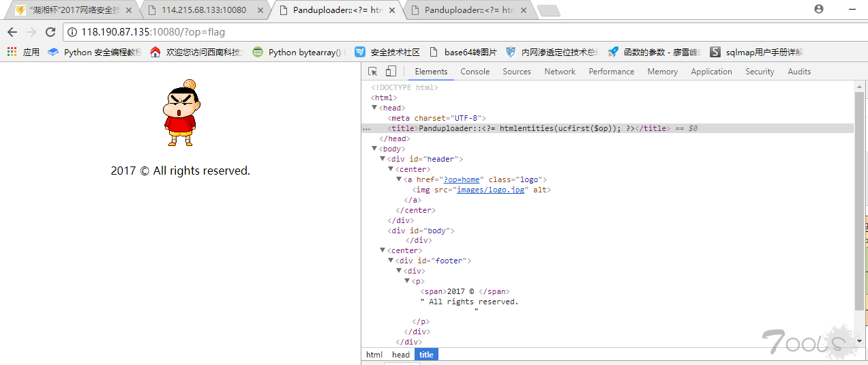Select the <span>2017 © line

465,291
